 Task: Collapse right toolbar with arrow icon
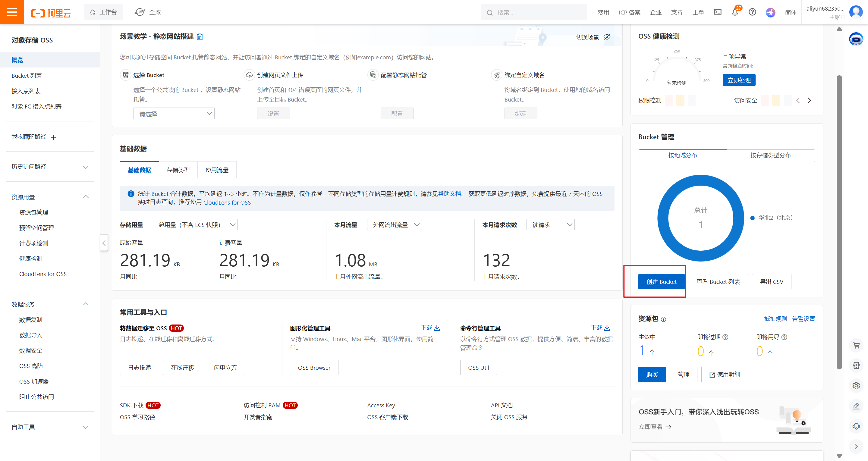click(856, 447)
